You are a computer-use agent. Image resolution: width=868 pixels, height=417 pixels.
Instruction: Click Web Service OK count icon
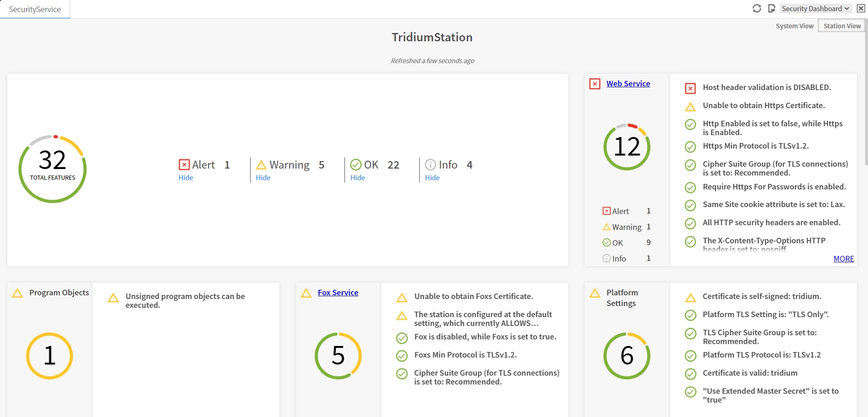pyautogui.click(x=607, y=242)
